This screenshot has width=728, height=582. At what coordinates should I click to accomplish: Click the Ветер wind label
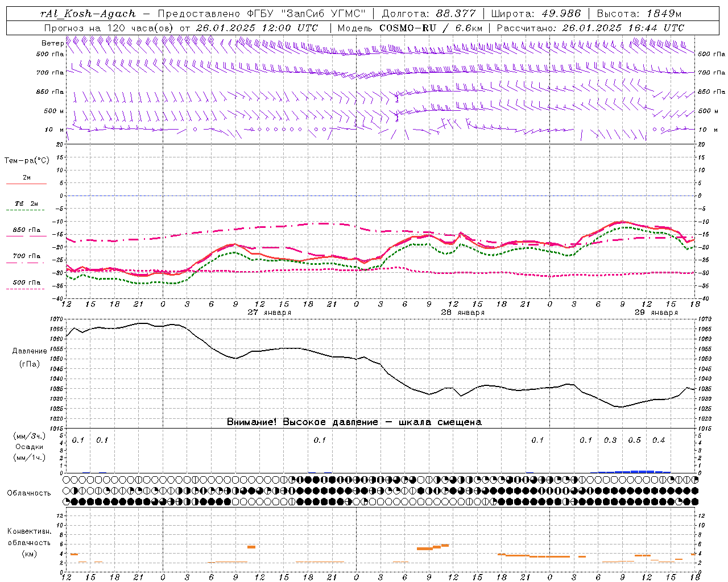(52, 43)
